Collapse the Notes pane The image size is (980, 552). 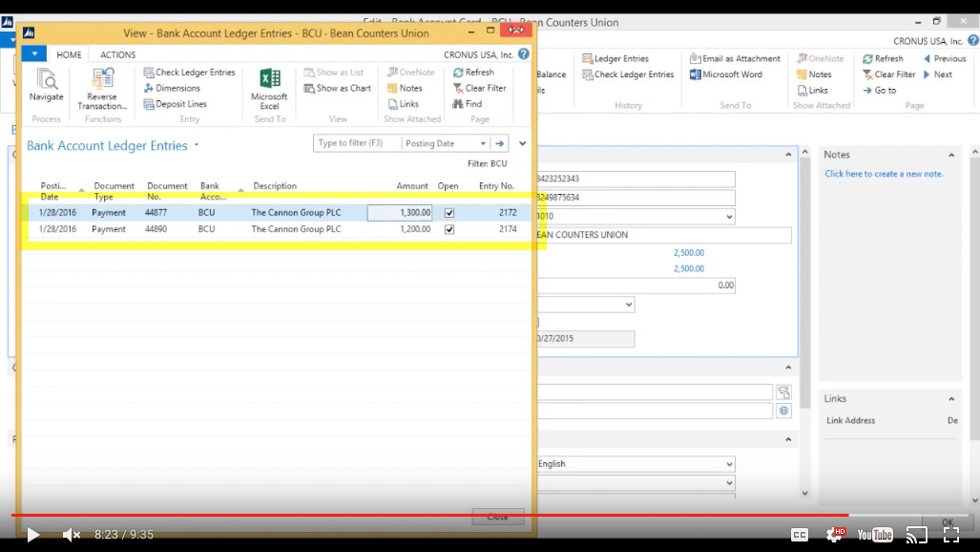pyautogui.click(x=951, y=155)
